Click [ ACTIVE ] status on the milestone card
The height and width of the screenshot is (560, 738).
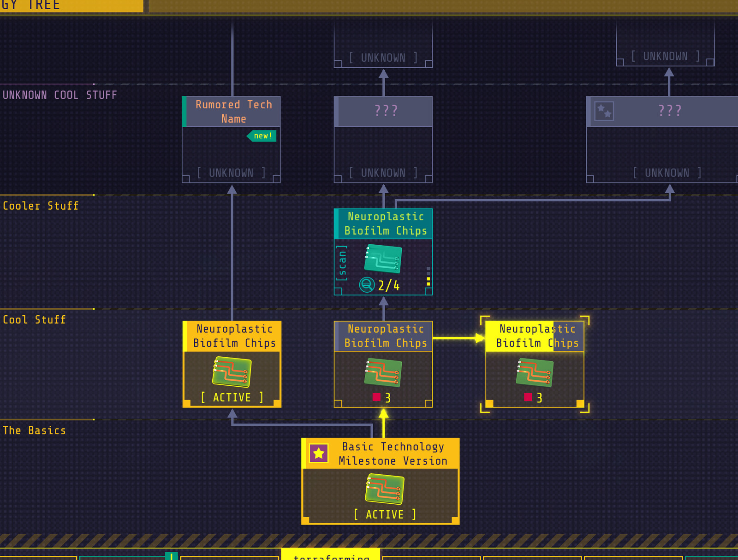(x=385, y=514)
